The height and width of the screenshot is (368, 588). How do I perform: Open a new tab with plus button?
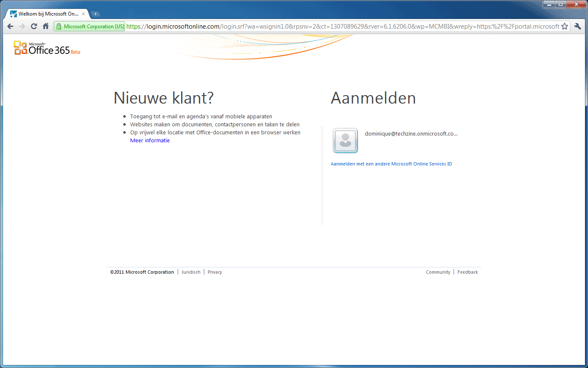point(96,14)
